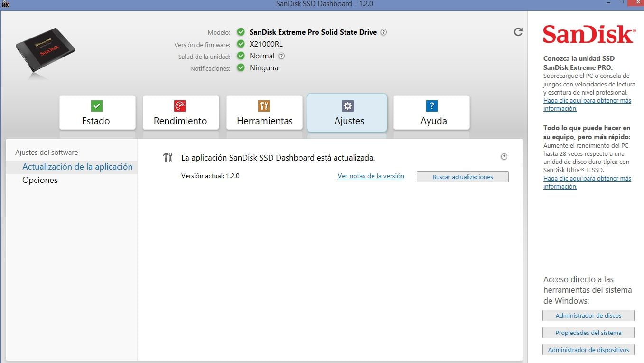Screen dimensions: 644x363
Task: Click the Normal drive health value
Action: pos(262,56)
